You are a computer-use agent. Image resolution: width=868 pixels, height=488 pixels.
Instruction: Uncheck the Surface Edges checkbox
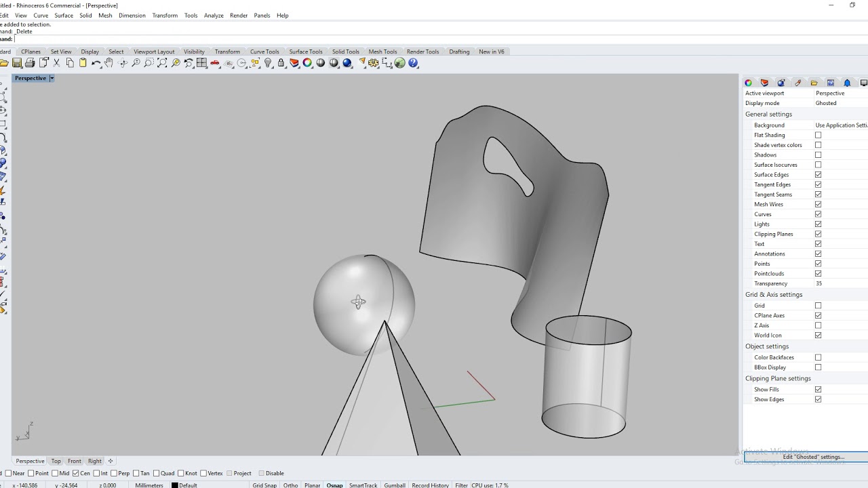coord(818,175)
